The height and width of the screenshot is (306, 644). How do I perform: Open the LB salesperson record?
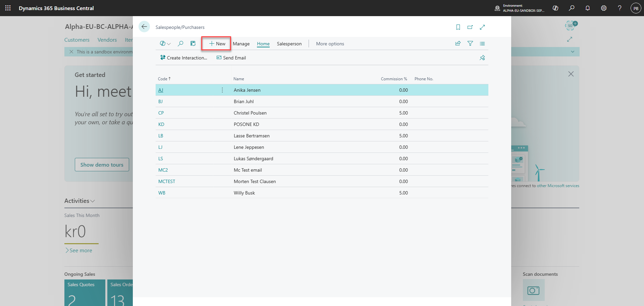coord(161,136)
